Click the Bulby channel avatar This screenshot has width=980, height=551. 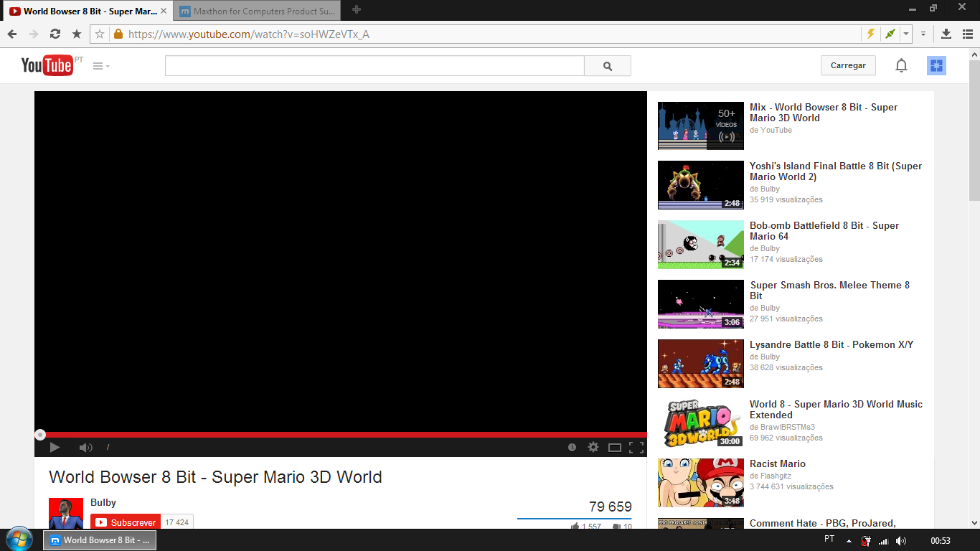pyautogui.click(x=66, y=514)
